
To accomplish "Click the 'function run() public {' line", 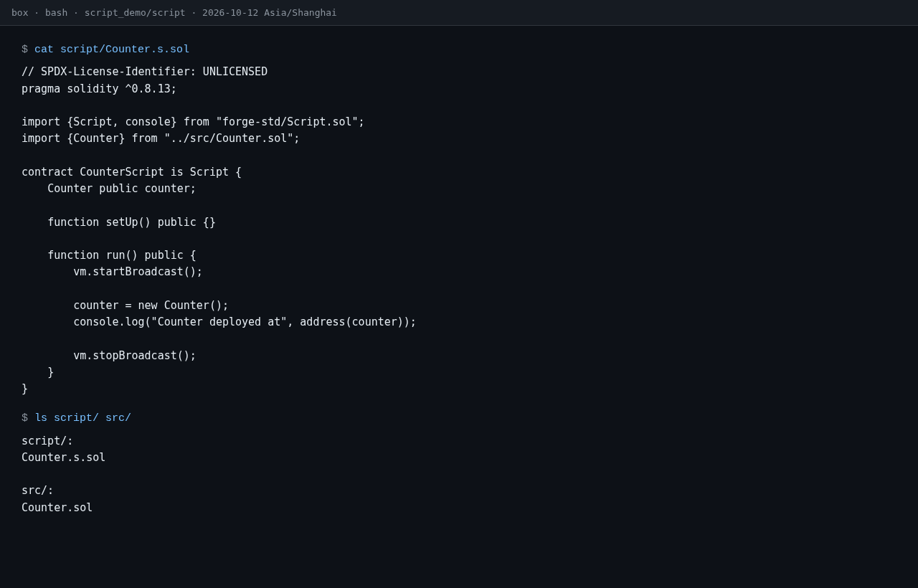I will pos(122,255).
